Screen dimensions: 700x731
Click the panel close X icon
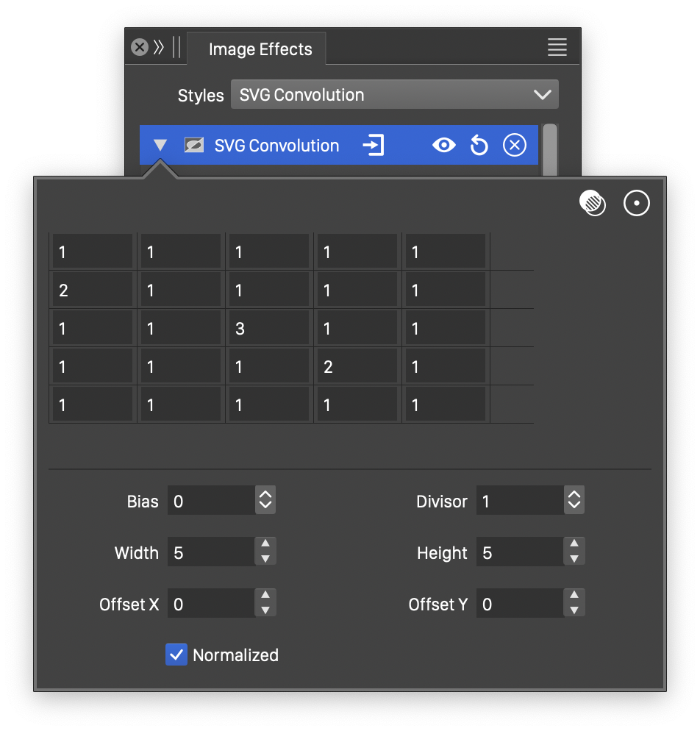[x=140, y=48]
